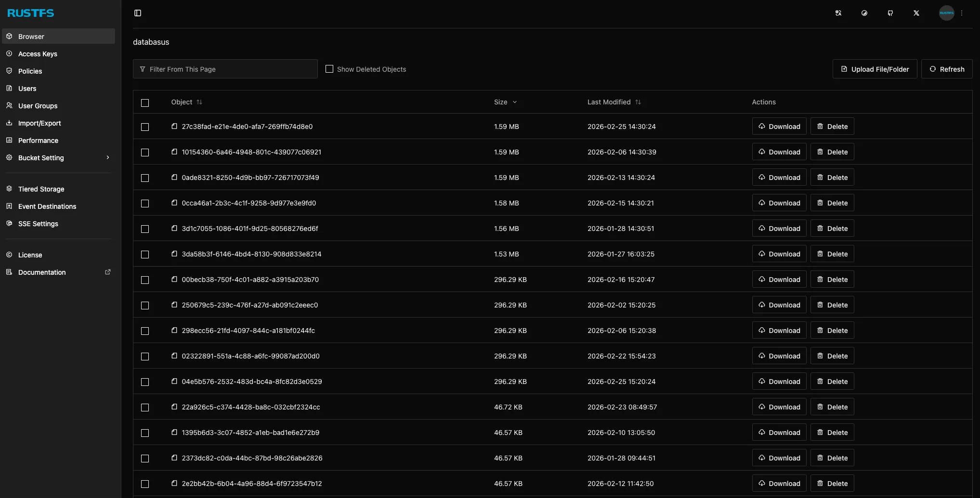The width and height of the screenshot is (980, 498).
Task: Go to Access Keys in sidebar
Action: [38, 54]
